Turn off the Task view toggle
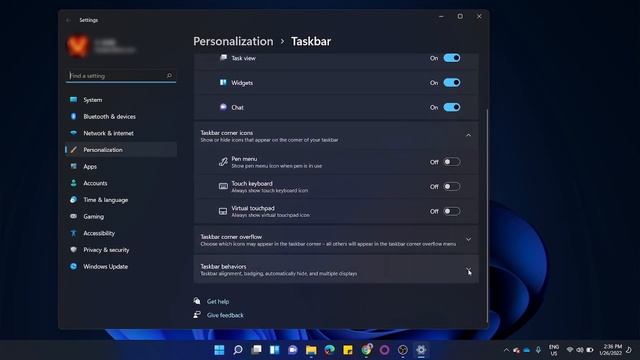 coord(451,58)
